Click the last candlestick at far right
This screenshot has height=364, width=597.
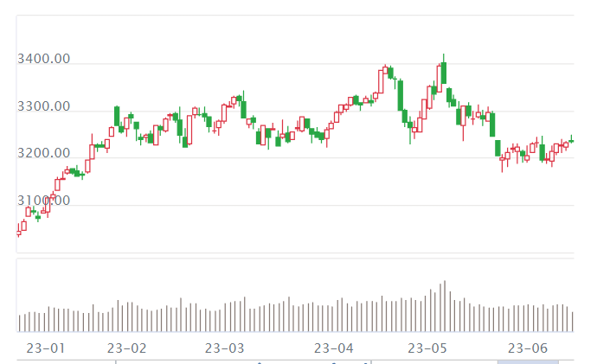pos(571,140)
